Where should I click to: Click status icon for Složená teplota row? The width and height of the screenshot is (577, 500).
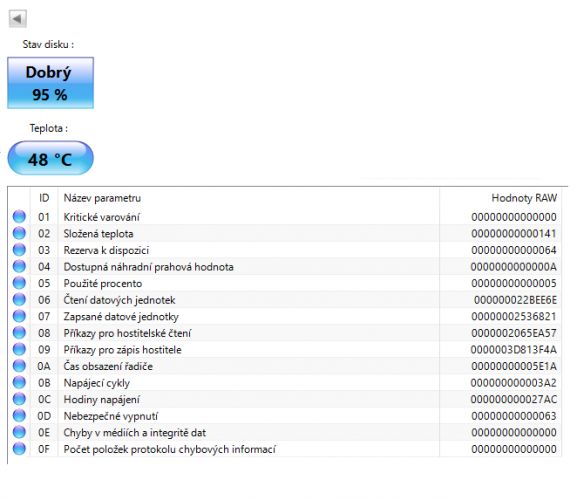click(x=19, y=233)
